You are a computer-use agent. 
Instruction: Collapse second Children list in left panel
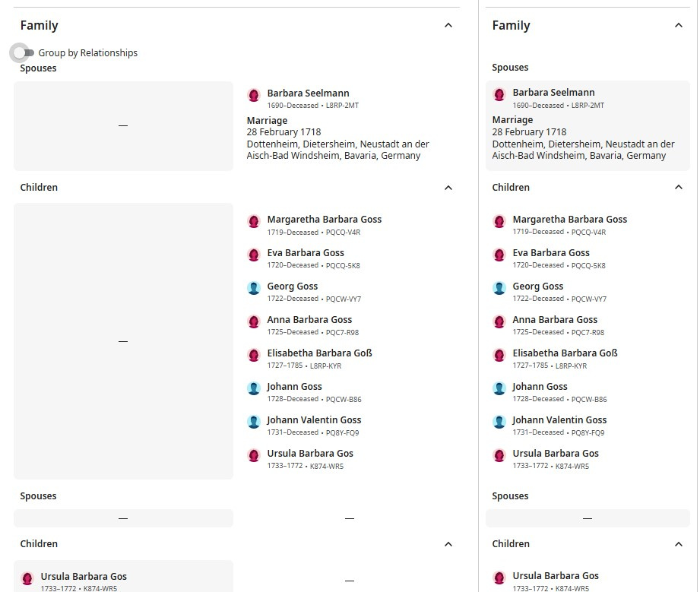448,544
